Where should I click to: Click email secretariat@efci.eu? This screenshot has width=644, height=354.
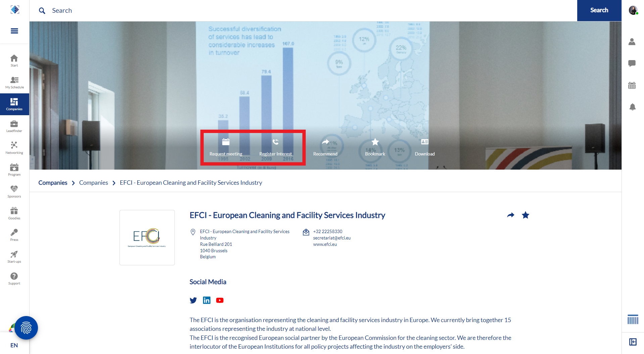332,238
